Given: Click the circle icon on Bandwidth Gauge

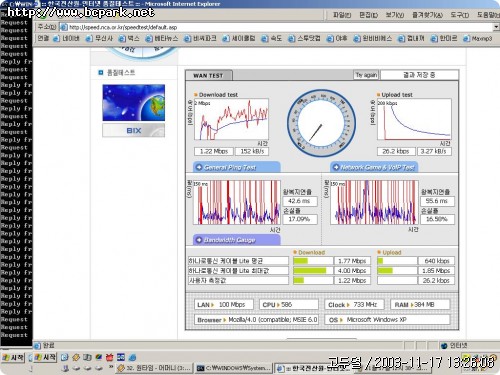Looking at the screenshot, I should (x=199, y=240).
